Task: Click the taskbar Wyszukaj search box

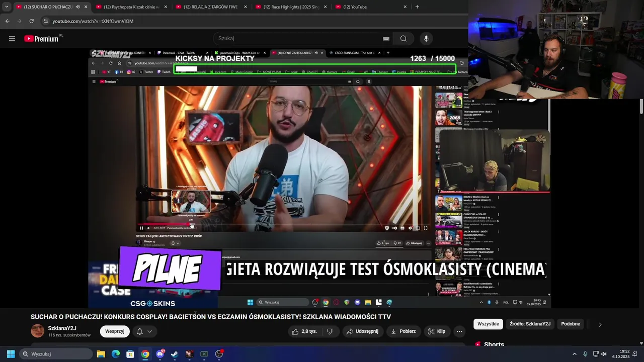Action: pyautogui.click(x=56, y=354)
